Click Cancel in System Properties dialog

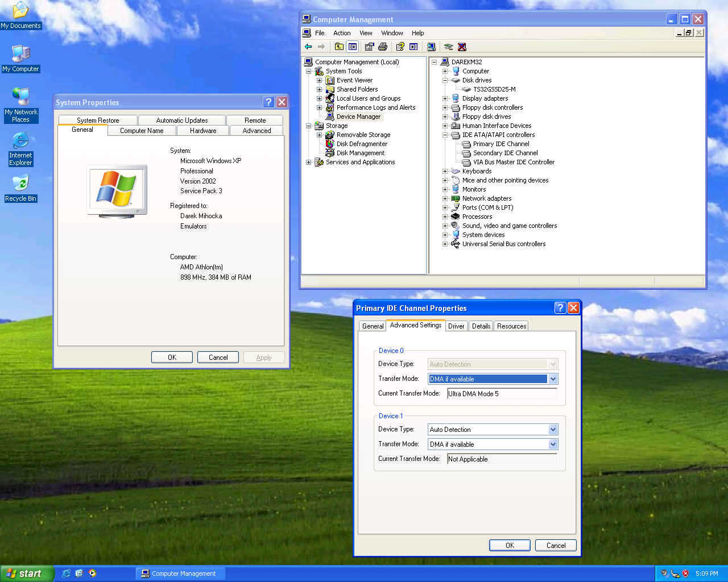point(218,357)
